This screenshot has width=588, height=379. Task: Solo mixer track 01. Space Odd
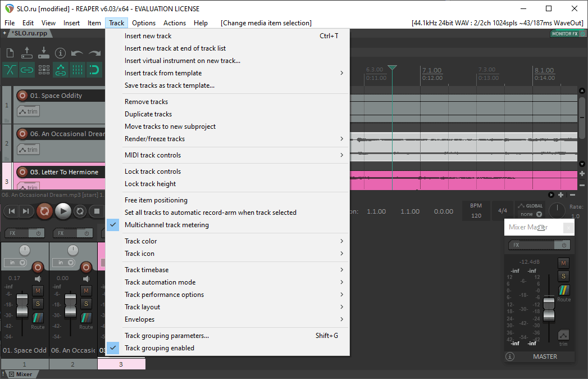coord(38,304)
